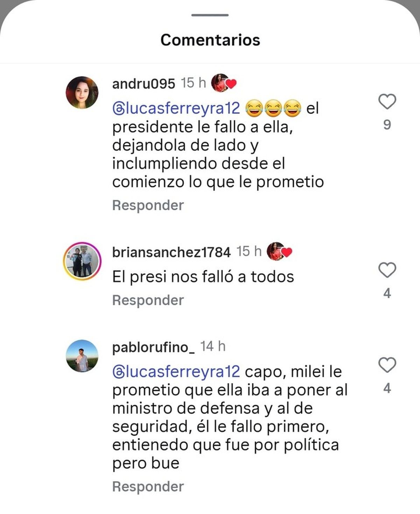Reply to andru095's comment
This screenshot has width=420, height=514.
(x=148, y=205)
